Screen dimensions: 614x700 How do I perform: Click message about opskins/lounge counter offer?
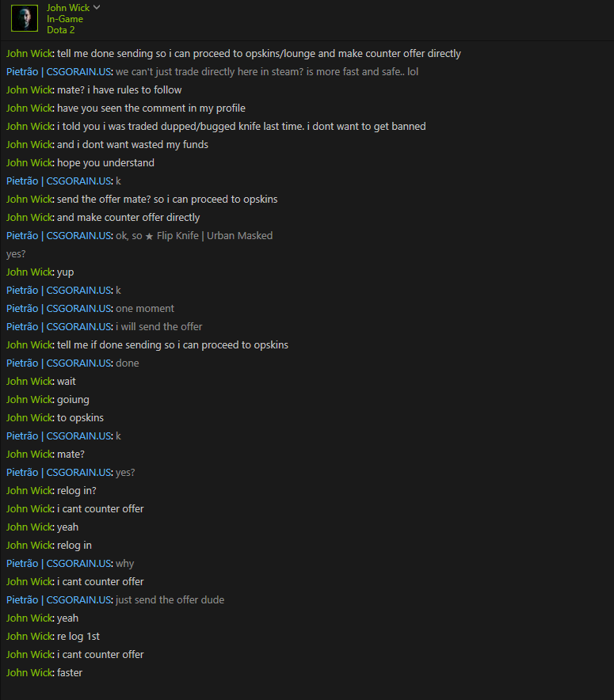259,54
